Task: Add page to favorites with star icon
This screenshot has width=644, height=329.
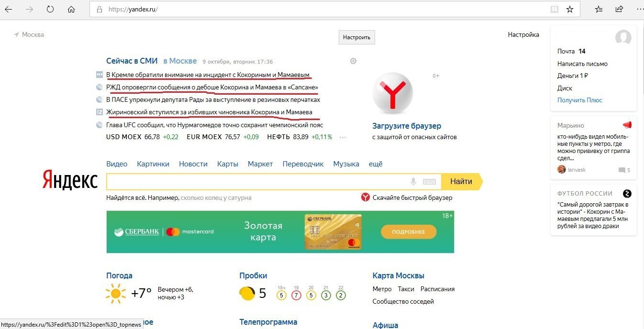Action: pyautogui.click(x=569, y=9)
